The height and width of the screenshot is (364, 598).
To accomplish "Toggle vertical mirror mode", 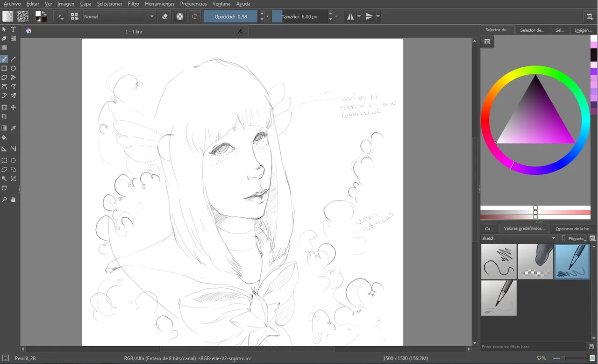I will (x=369, y=16).
